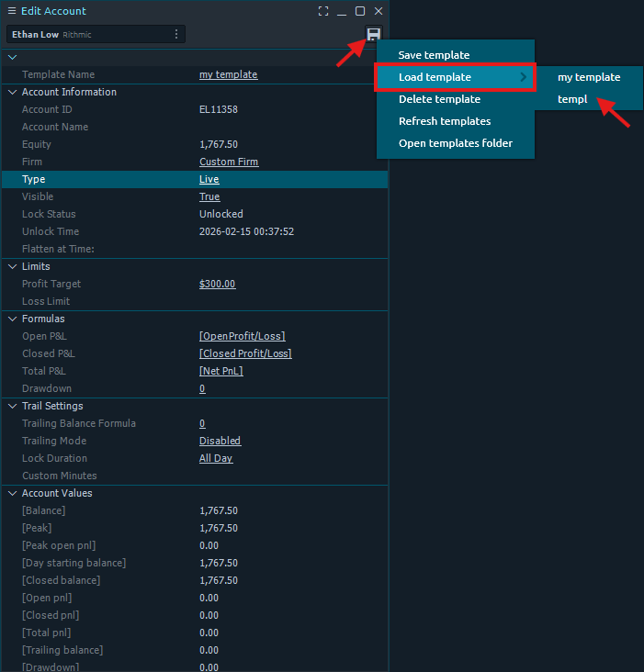Toggle the Visible value True

pyautogui.click(x=209, y=196)
